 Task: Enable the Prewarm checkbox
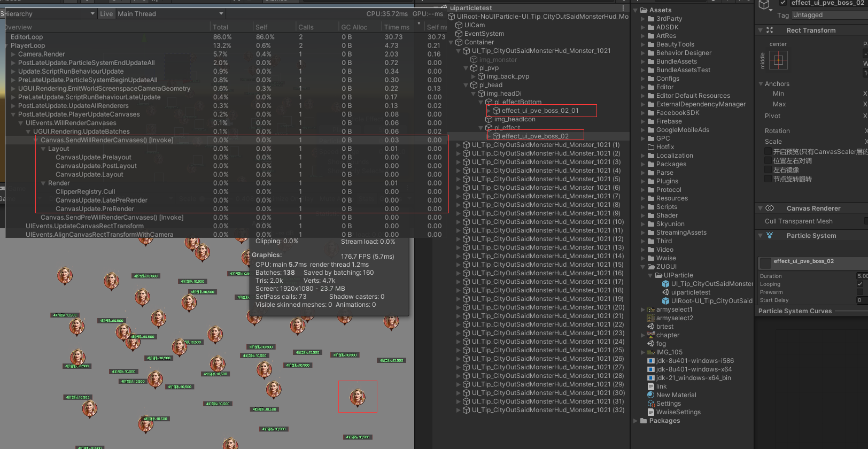[860, 292]
